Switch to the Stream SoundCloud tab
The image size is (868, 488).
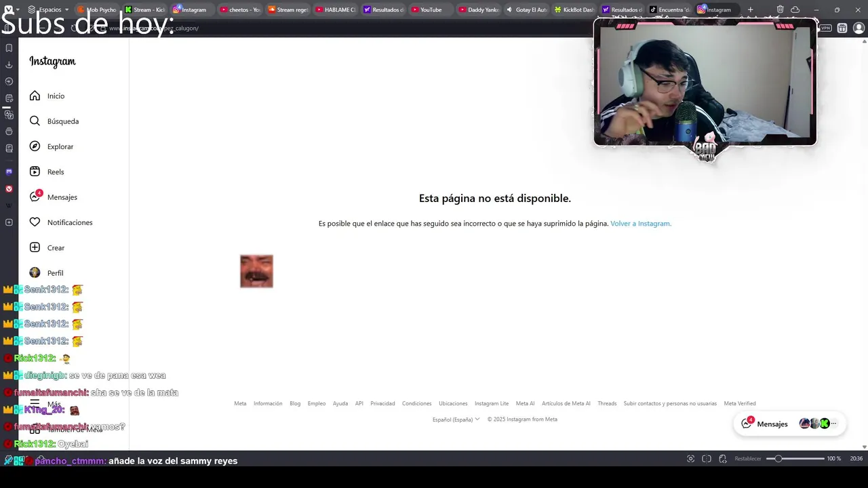click(x=287, y=9)
